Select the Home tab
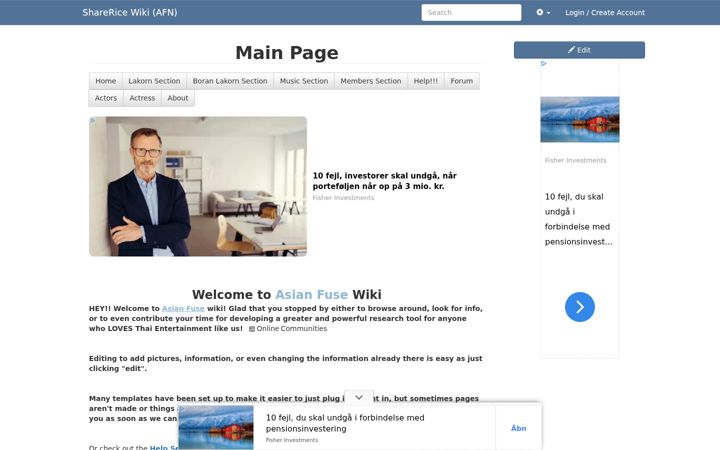 pos(106,81)
